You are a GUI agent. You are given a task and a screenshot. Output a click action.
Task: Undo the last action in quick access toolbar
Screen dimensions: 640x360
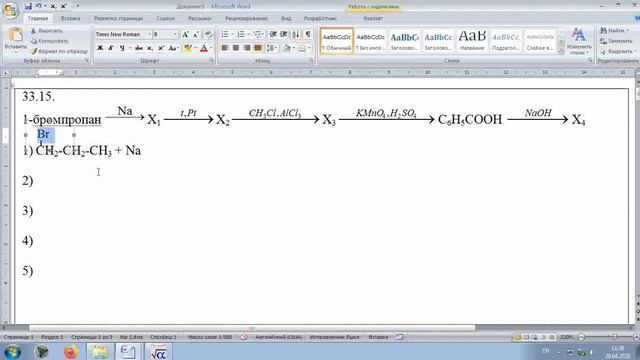[x=39, y=6]
